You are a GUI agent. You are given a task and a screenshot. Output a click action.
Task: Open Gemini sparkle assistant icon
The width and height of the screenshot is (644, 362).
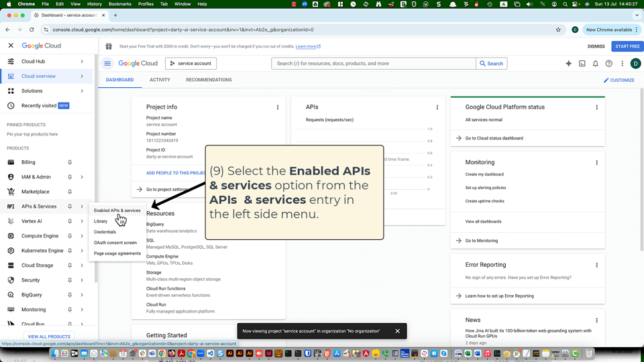(x=568, y=64)
